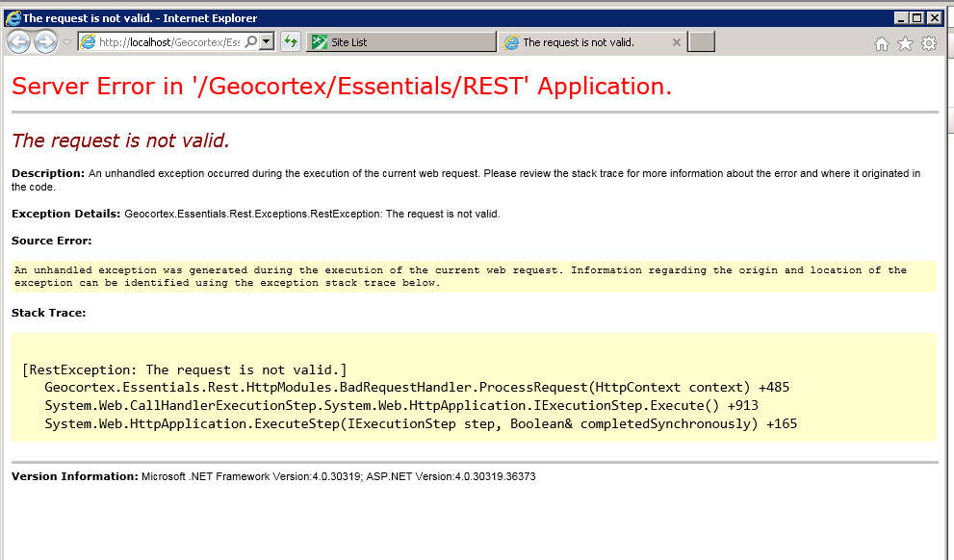The image size is (954, 560).
Task: Click the 'Stack Trace:' label
Action: coord(49,313)
